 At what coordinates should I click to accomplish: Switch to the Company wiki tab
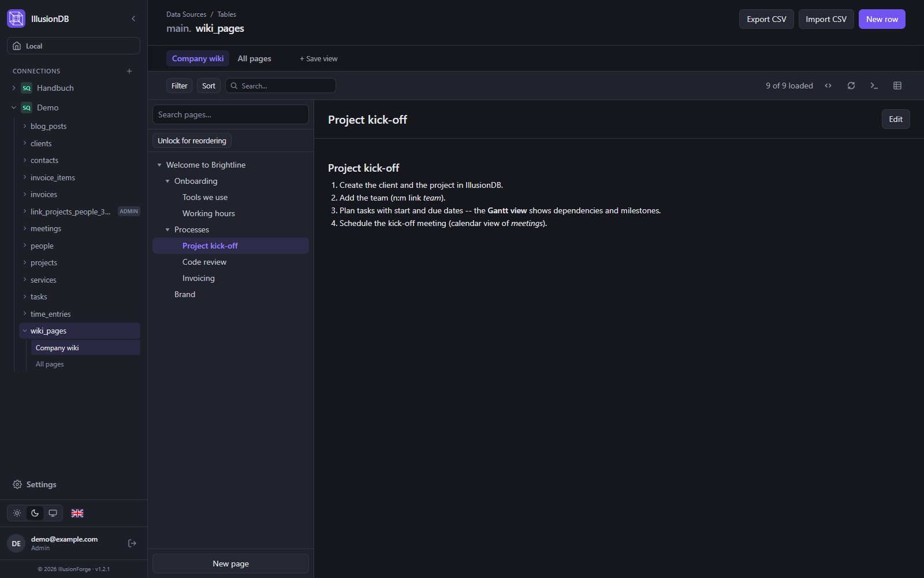pyautogui.click(x=198, y=58)
